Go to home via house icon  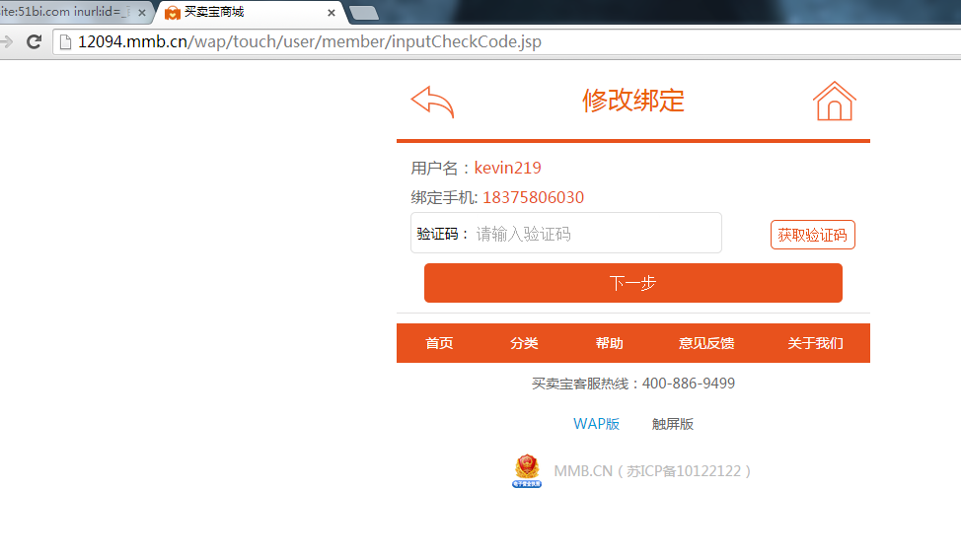tap(834, 102)
